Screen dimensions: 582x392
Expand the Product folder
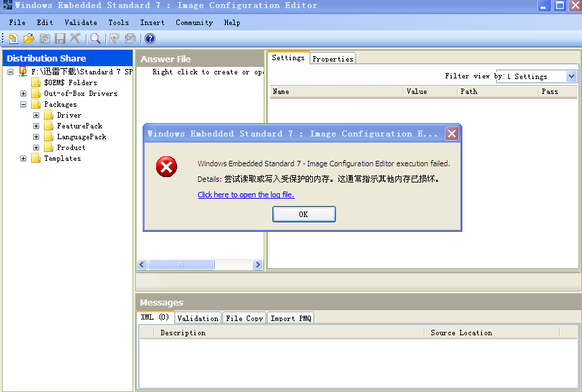tap(36, 148)
